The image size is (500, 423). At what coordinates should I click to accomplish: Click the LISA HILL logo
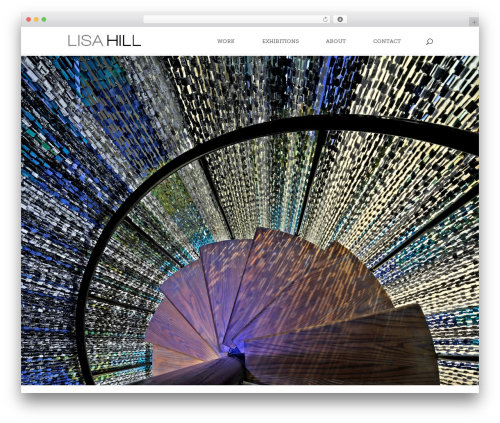pyautogui.click(x=104, y=41)
